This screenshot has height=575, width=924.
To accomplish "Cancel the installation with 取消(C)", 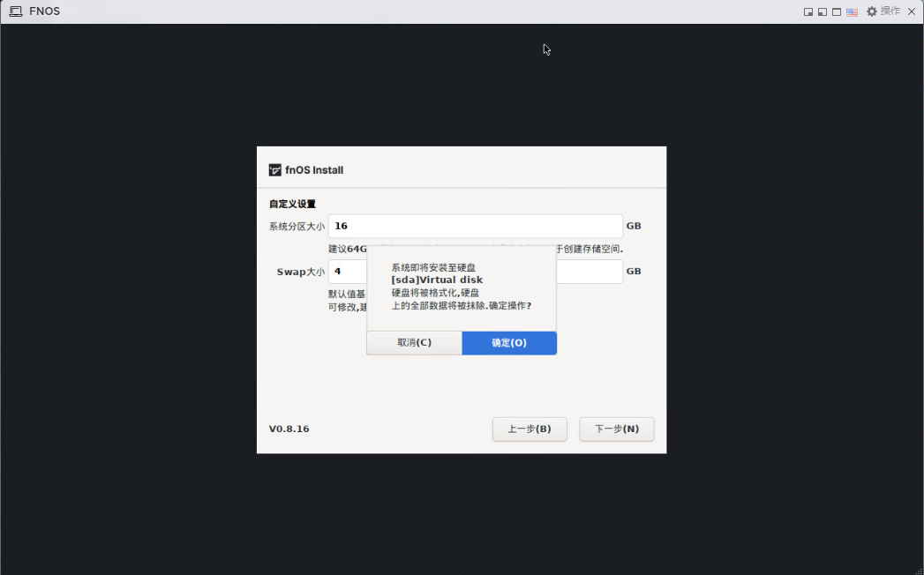I will [414, 343].
